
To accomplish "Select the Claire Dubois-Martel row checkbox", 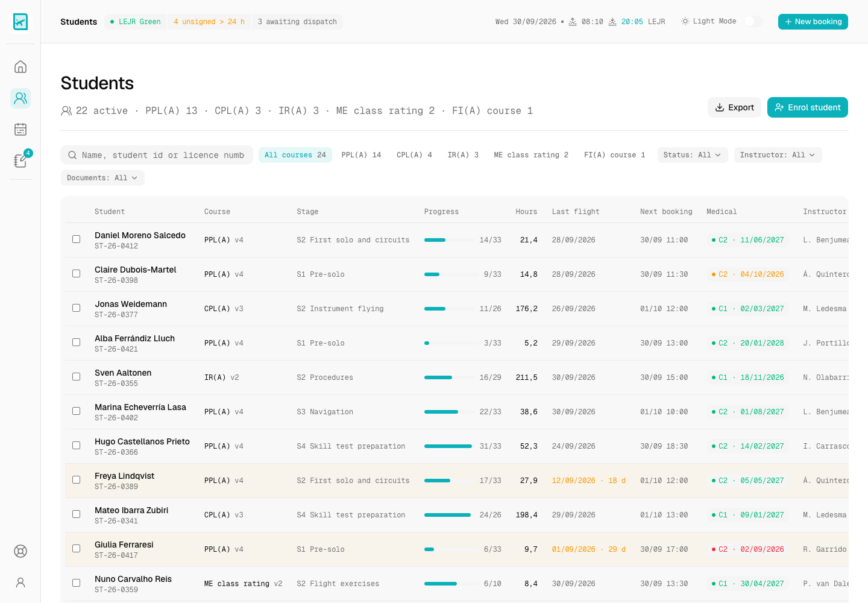I will pyautogui.click(x=77, y=274).
